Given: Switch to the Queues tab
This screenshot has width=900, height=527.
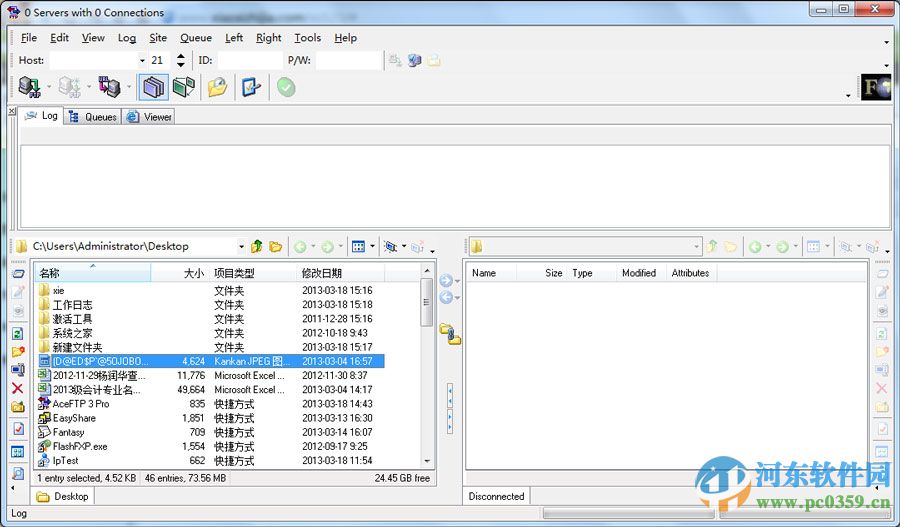Looking at the screenshot, I should point(92,117).
